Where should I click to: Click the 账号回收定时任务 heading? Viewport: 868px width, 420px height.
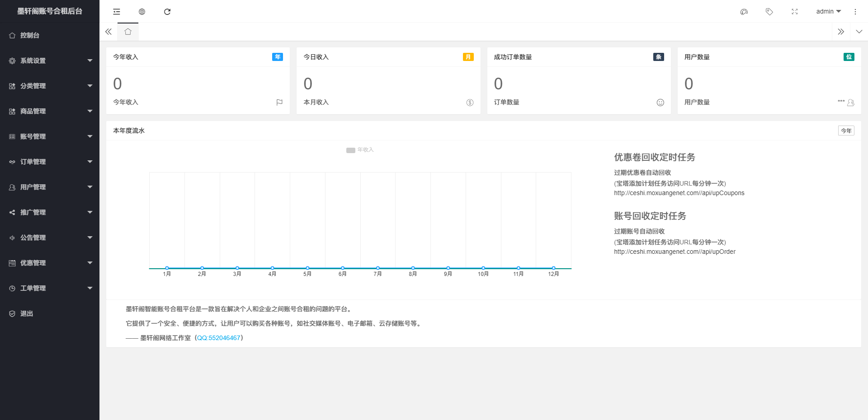point(650,216)
